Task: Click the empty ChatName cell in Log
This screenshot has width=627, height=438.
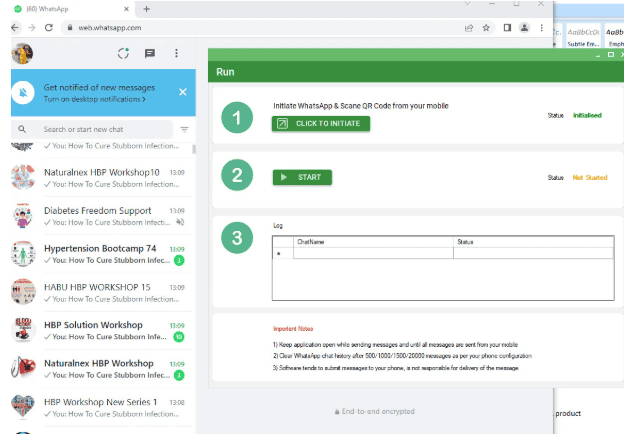Action: (x=373, y=253)
